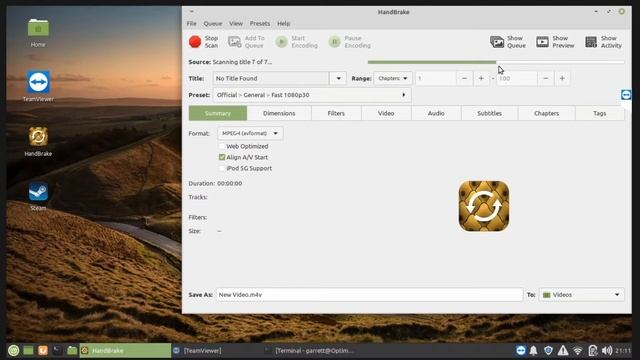The height and width of the screenshot is (360, 640).
Task: Click the shield update manager tray icon
Action: 548,350
